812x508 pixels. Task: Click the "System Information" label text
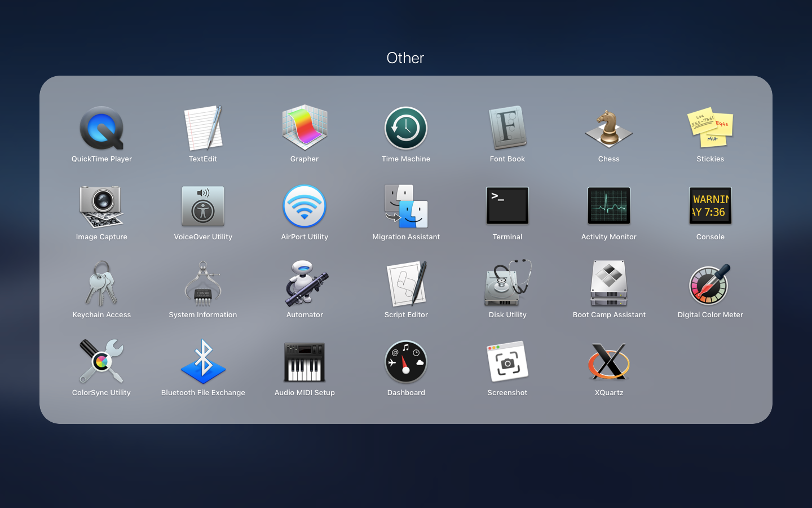click(203, 315)
